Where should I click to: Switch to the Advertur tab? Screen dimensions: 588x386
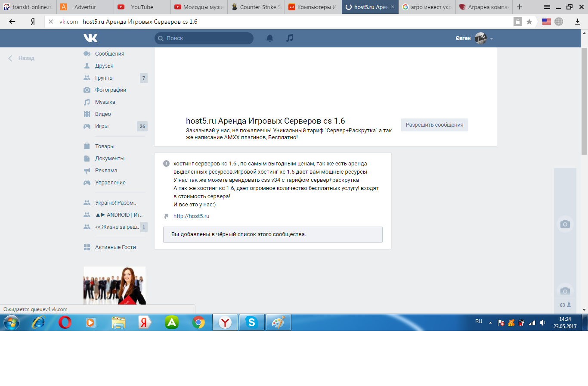[x=86, y=7]
